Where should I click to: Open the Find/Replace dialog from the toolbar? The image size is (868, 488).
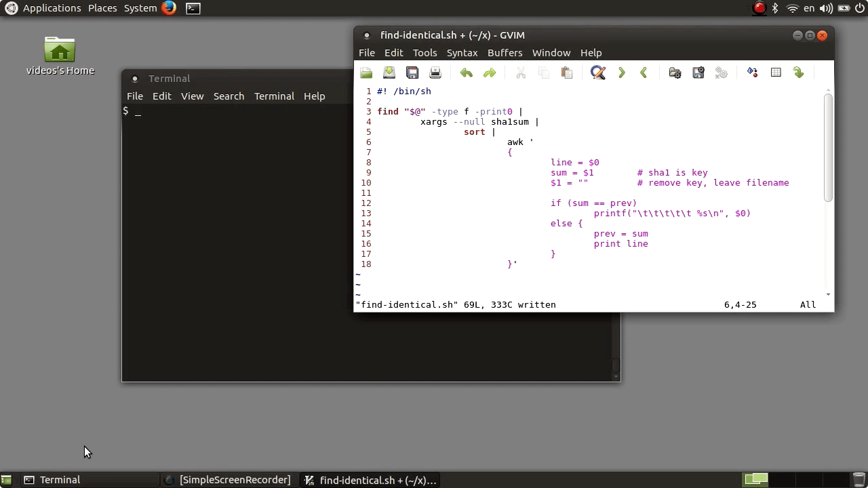[597, 73]
